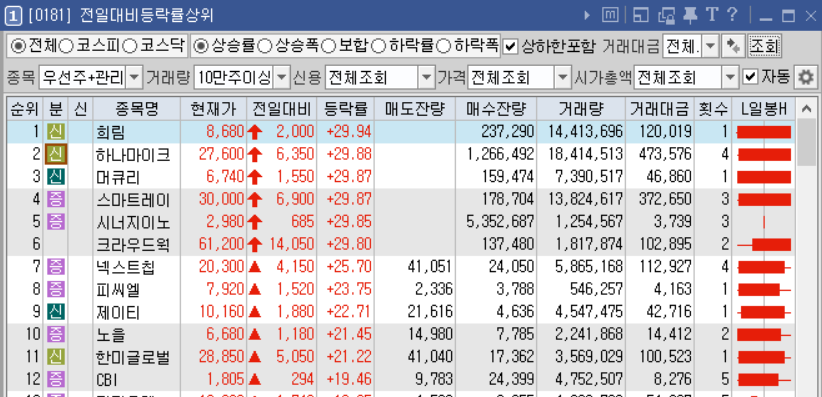The width and height of the screenshot is (822, 397).
Task: Click the scrollbar up arrow
Action: 806,109
